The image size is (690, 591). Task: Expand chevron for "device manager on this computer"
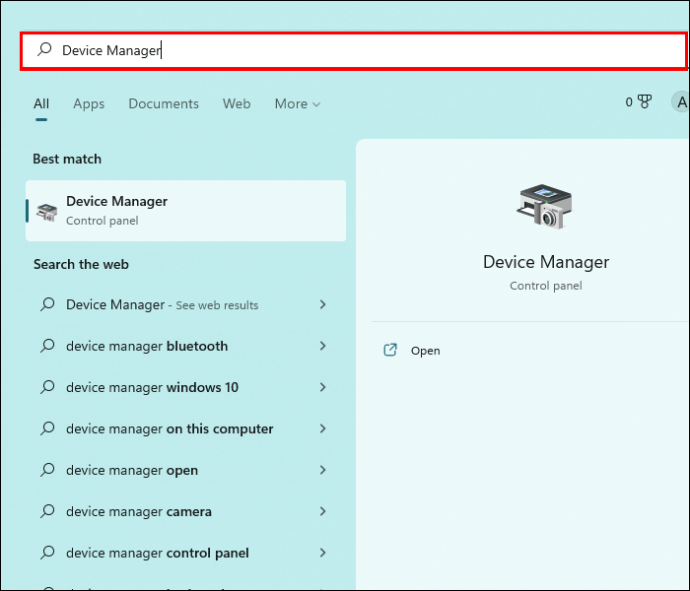coord(322,429)
